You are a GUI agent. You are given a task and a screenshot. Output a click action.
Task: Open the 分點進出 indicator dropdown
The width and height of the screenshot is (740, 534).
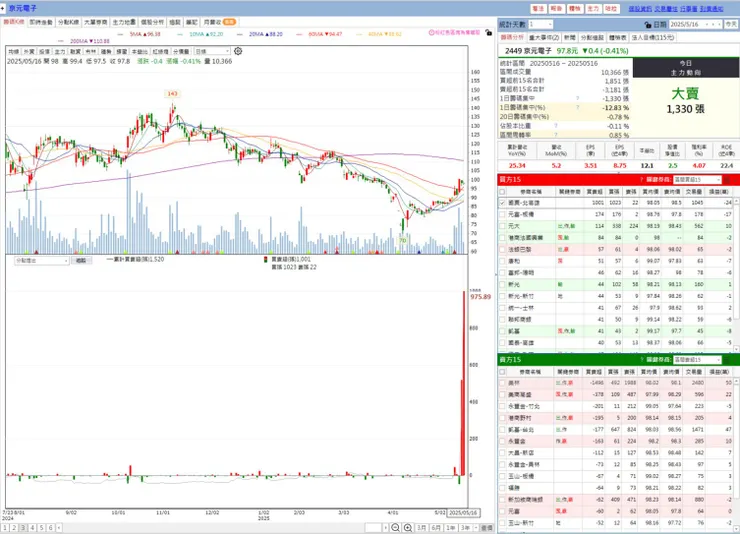click(42, 260)
